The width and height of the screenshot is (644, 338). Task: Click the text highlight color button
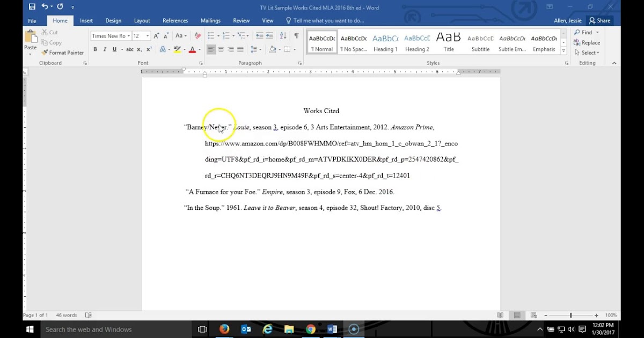(x=178, y=49)
